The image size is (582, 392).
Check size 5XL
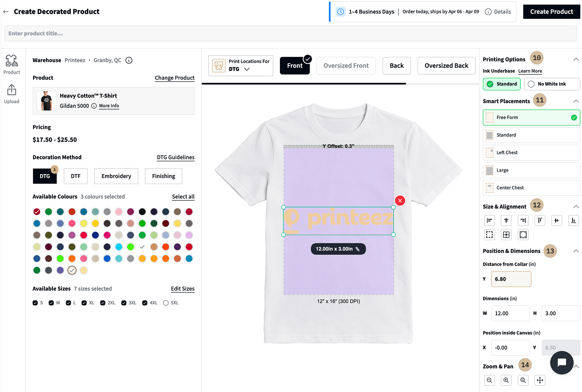coord(166,303)
